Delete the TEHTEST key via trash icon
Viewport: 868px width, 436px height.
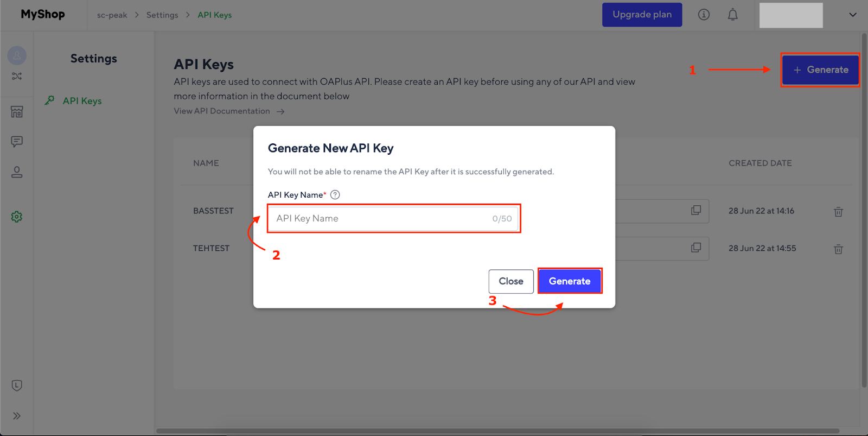pyautogui.click(x=838, y=249)
